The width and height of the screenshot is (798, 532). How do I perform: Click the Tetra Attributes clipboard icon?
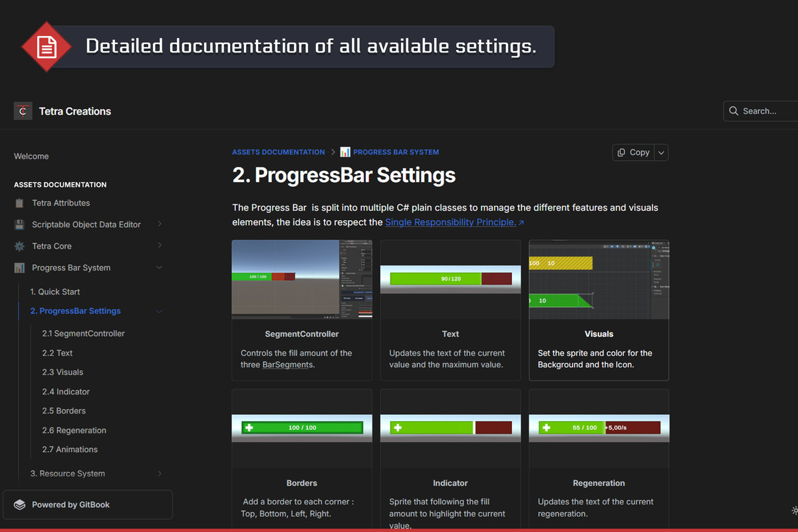coord(19,203)
